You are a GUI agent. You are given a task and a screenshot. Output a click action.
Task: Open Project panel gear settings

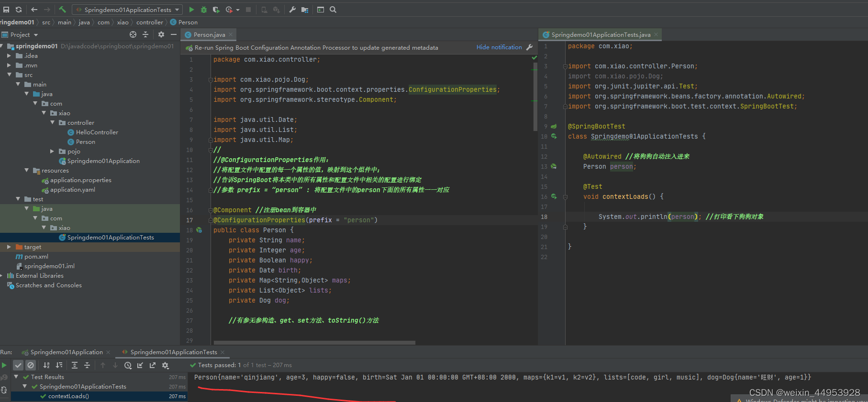pyautogui.click(x=161, y=34)
